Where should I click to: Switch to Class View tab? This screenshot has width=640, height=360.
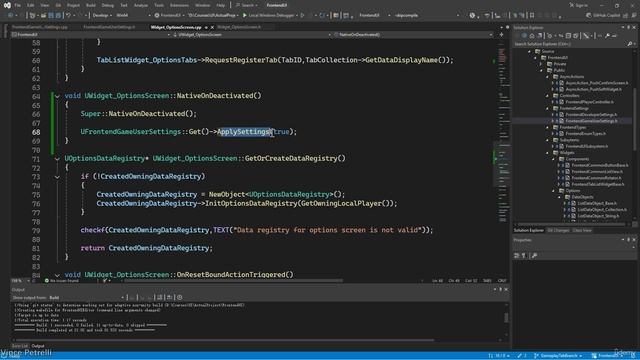point(582,230)
